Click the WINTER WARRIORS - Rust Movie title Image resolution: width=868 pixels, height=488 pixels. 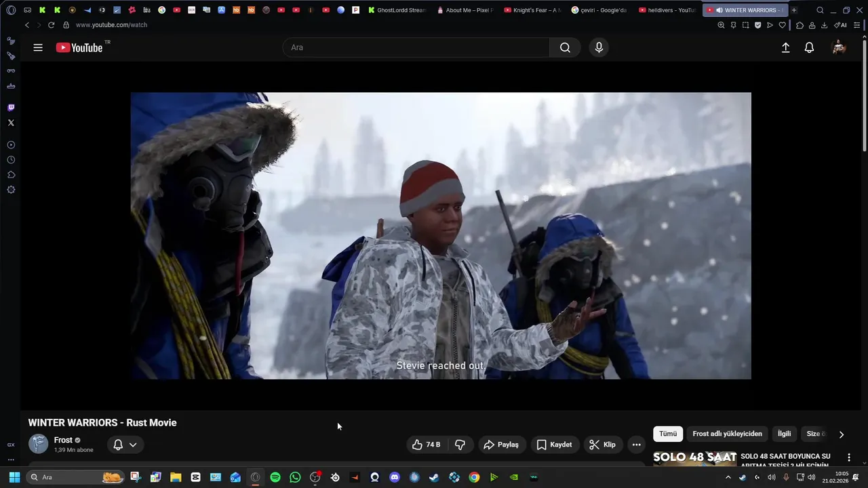pos(102,422)
